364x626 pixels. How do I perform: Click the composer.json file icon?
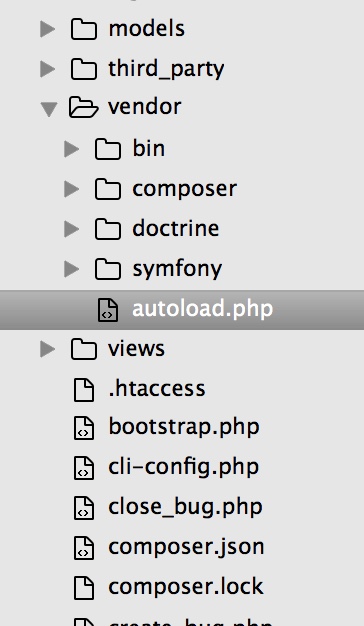click(x=84, y=547)
